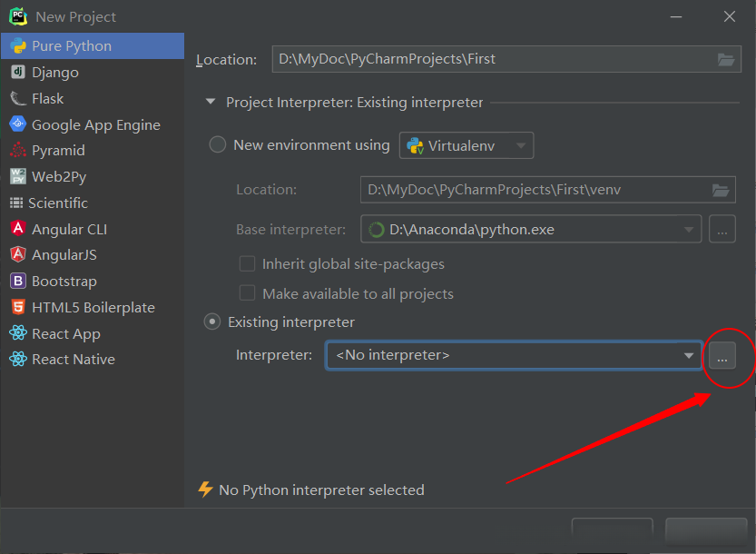Screen dimensions: 756x554
Task: Select Existing interpreter radio button
Action: click(212, 322)
